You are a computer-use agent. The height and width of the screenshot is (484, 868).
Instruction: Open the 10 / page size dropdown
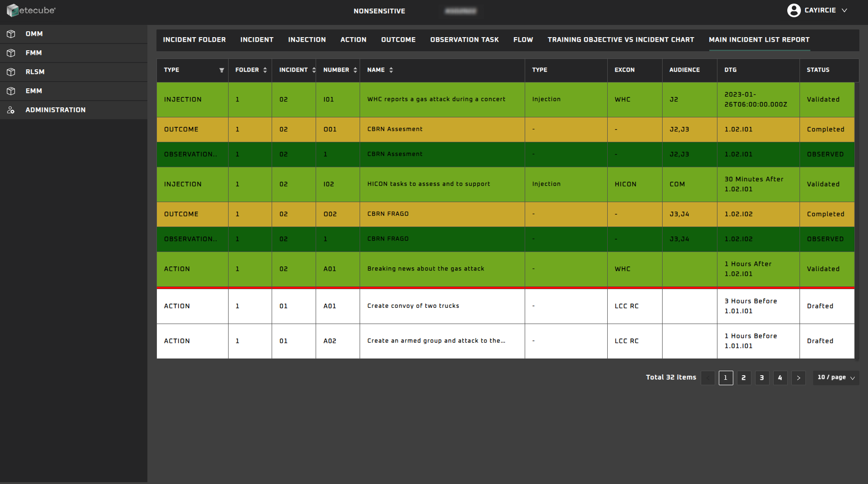pyautogui.click(x=836, y=378)
